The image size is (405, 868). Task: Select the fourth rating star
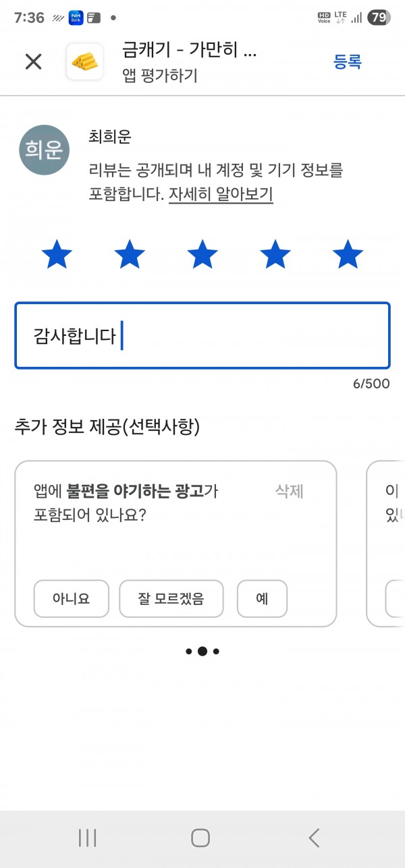point(275,256)
